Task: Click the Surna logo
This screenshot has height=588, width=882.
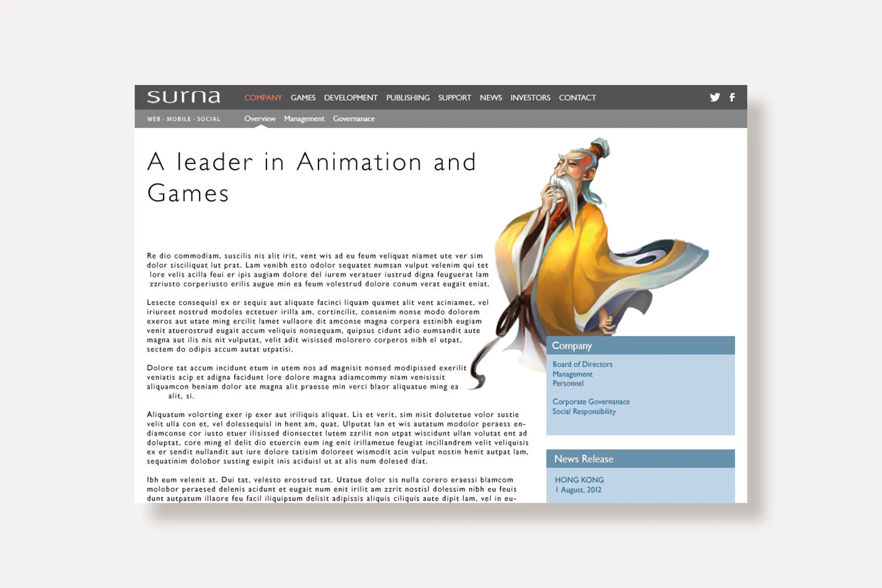Action: click(183, 97)
